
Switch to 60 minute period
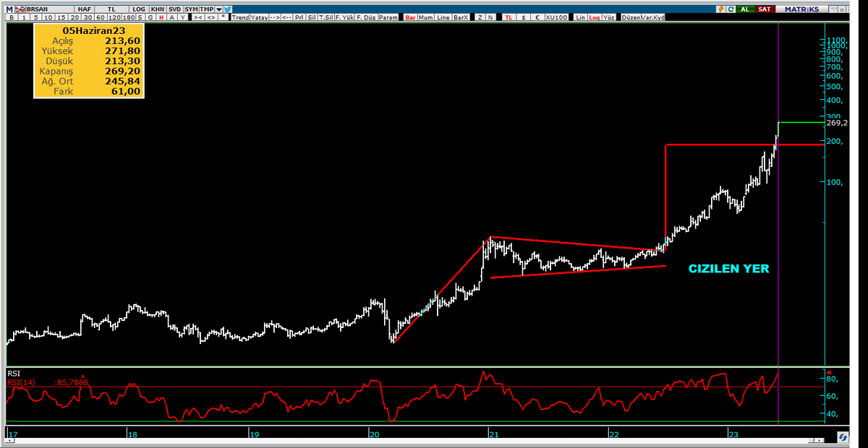point(101,17)
